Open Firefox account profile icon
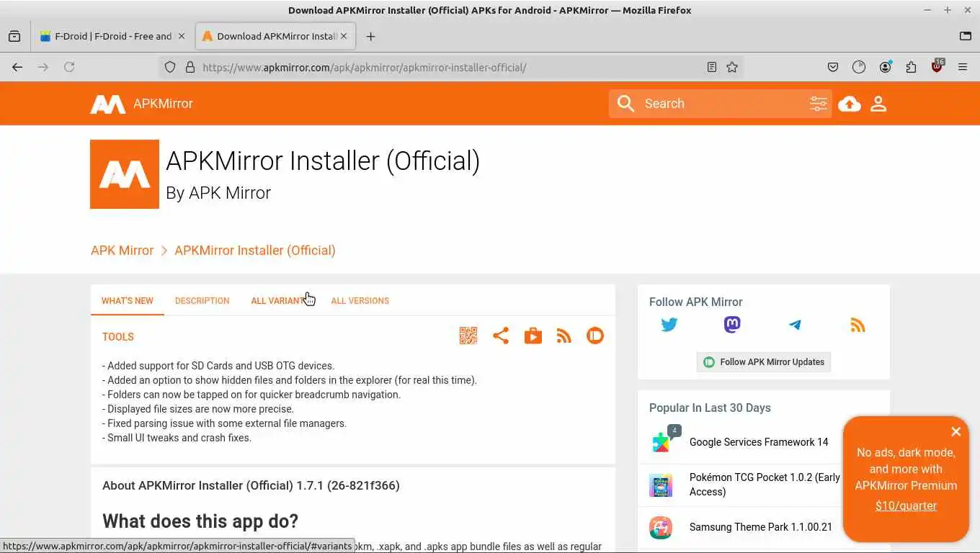The height and width of the screenshot is (553, 980). pyautogui.click(x=885, y=67)
